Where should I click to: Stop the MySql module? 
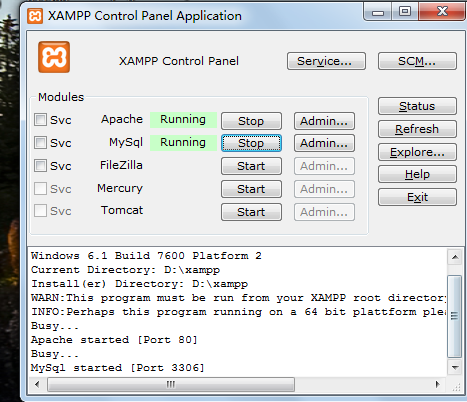coord(251,143)
